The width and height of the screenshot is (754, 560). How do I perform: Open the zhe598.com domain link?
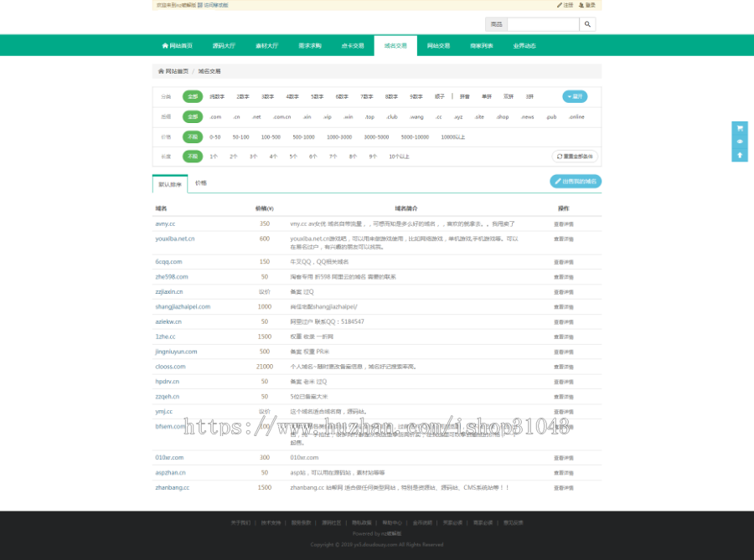pos(172,276)
